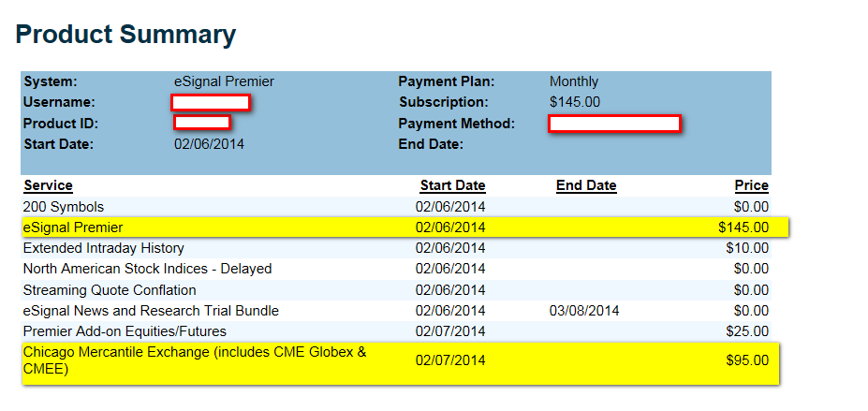Select the "200 Symbols" service name
The image size is (868, 411).
click(x=64, y=207)
